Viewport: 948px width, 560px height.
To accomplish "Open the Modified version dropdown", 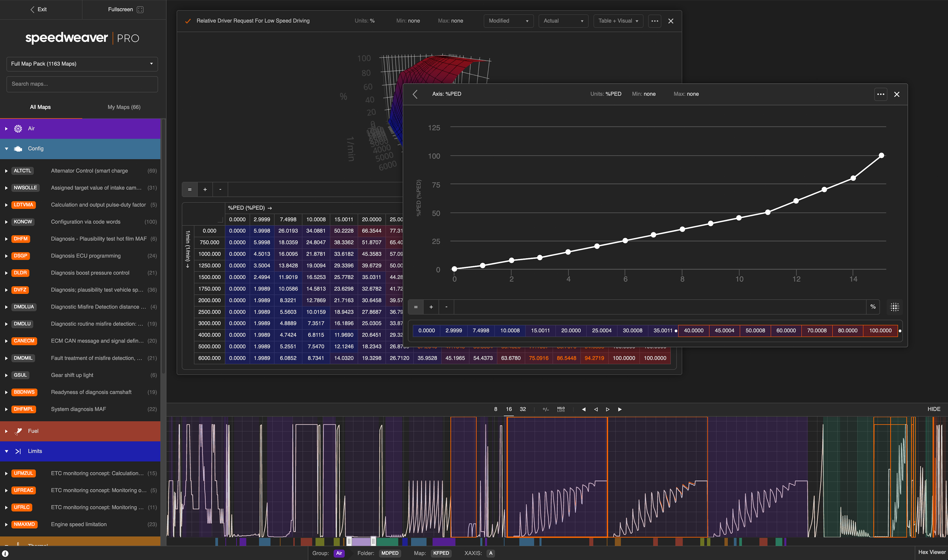I will tap(508, 21).
